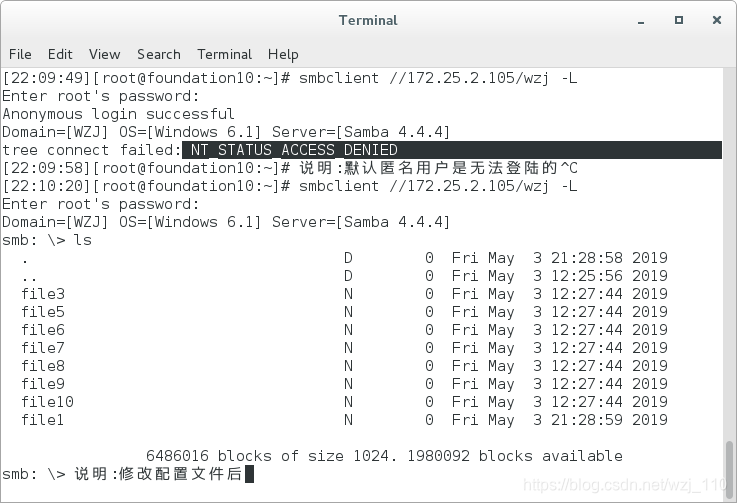Click the '1980092 blocks available' text
This screenshot has width=737, height=503.
(x=515, y=456)
